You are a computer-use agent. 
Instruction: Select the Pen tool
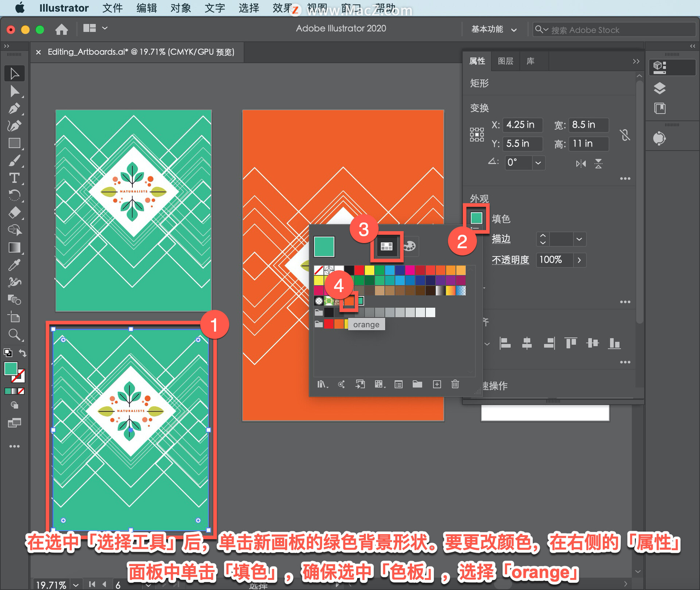pyautogui.click(x=14, y=108)
